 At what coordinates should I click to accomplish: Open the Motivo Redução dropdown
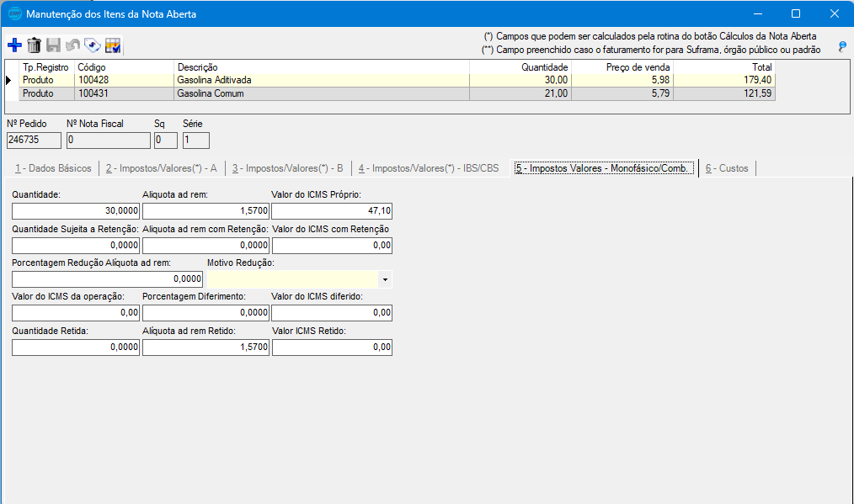coord(385,279)
